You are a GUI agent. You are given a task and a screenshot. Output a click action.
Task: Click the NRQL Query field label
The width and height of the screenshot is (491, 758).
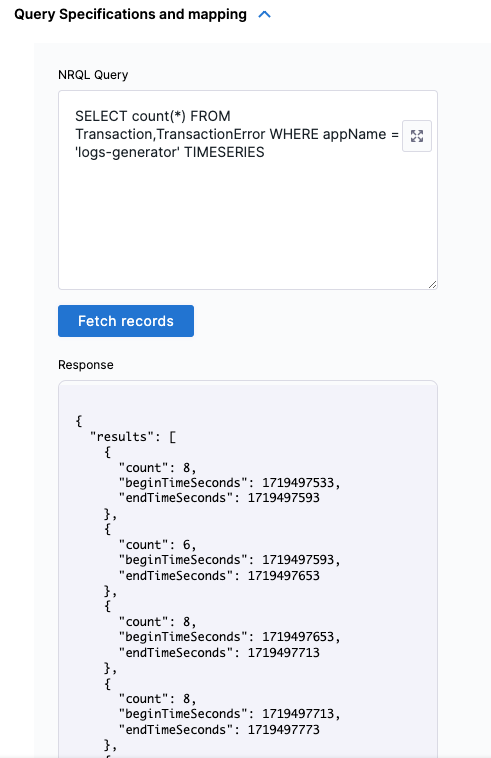93,75
